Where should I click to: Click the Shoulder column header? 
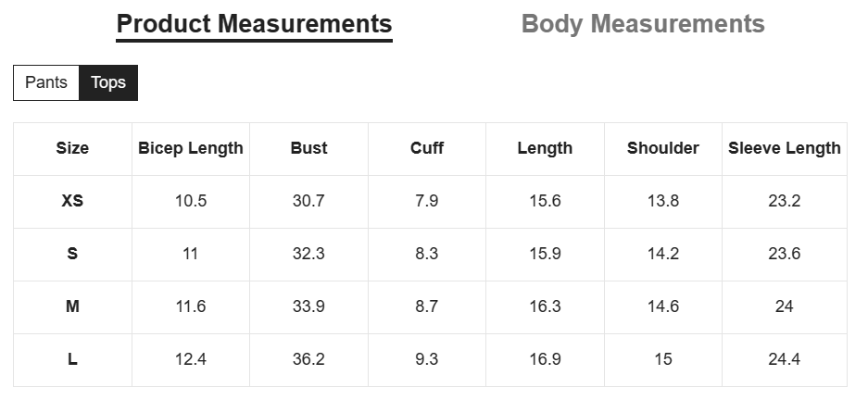[663, 148]
